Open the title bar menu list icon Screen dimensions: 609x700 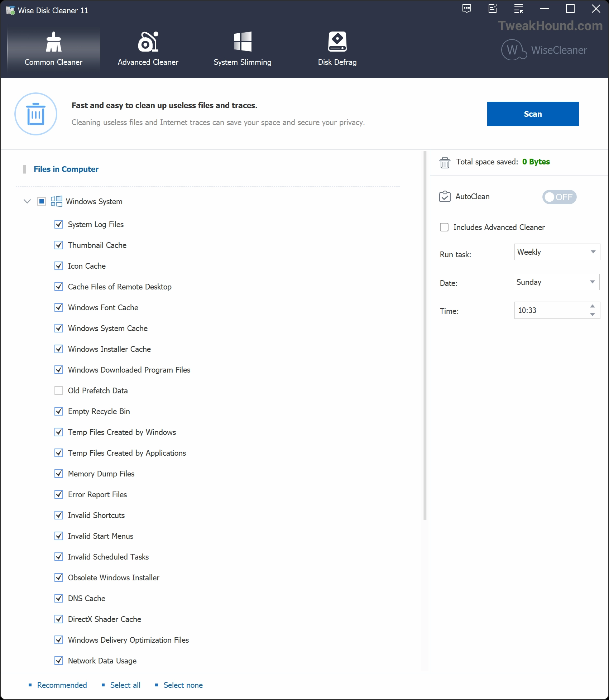coord(518,9)
